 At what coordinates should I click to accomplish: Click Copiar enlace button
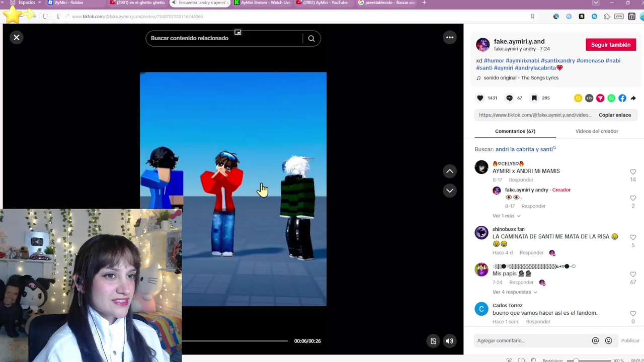pos(614,115)
